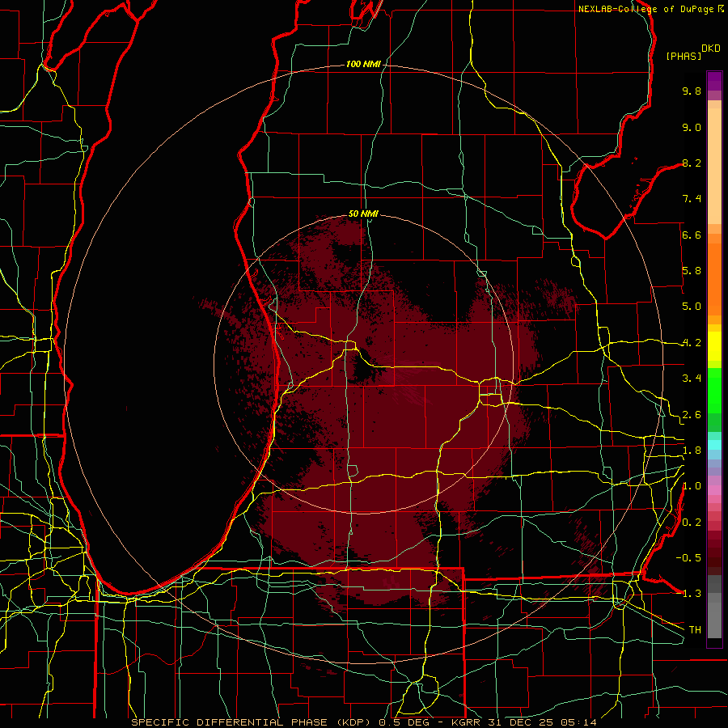Viewport: 728px width, 728px height.
Task: Click the bright green segment of the color scale
Action: click(714, 391)
